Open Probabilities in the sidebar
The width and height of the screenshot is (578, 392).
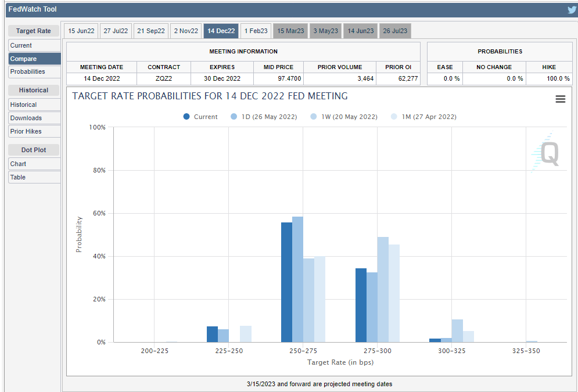[34, 71]
